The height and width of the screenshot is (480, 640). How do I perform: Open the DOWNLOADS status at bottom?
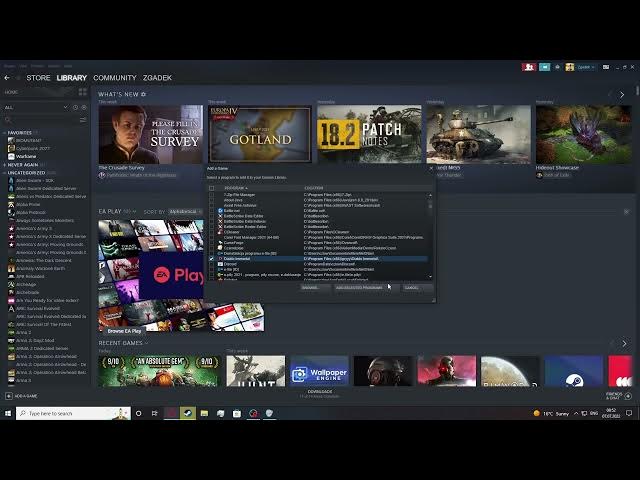320,394
